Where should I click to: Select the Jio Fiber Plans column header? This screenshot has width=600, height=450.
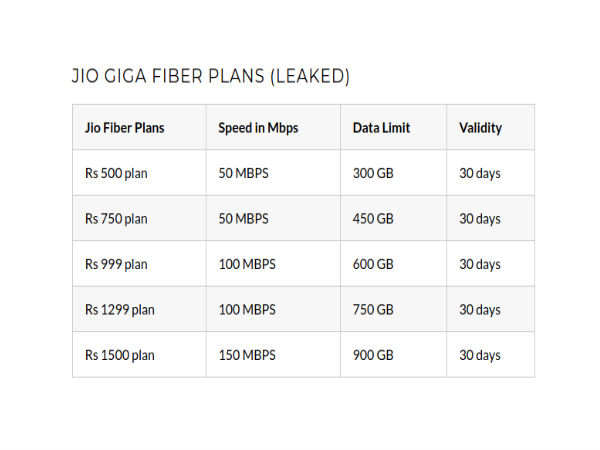125,128
